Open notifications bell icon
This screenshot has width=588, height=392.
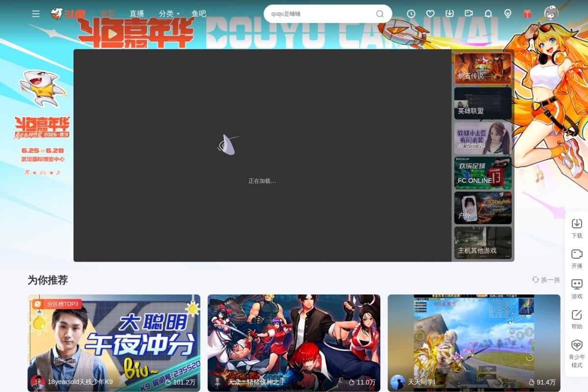[488, 14]
